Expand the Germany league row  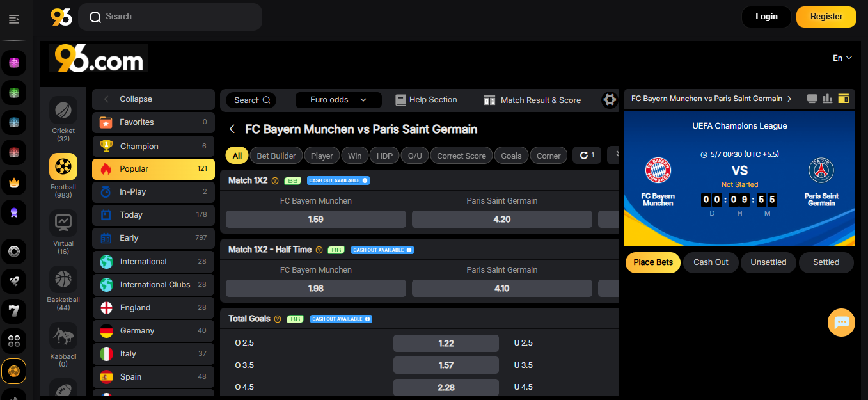[154, 331]
